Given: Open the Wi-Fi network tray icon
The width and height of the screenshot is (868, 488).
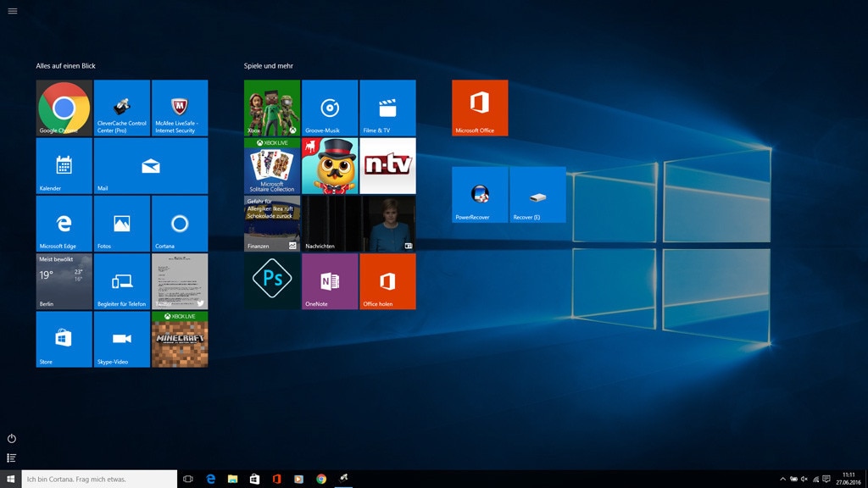Looking at the screenshot, I should click(x=815, y=480).
